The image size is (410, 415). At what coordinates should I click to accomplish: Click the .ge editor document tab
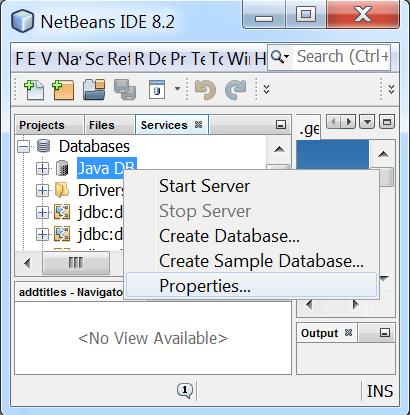click(309, 129)
